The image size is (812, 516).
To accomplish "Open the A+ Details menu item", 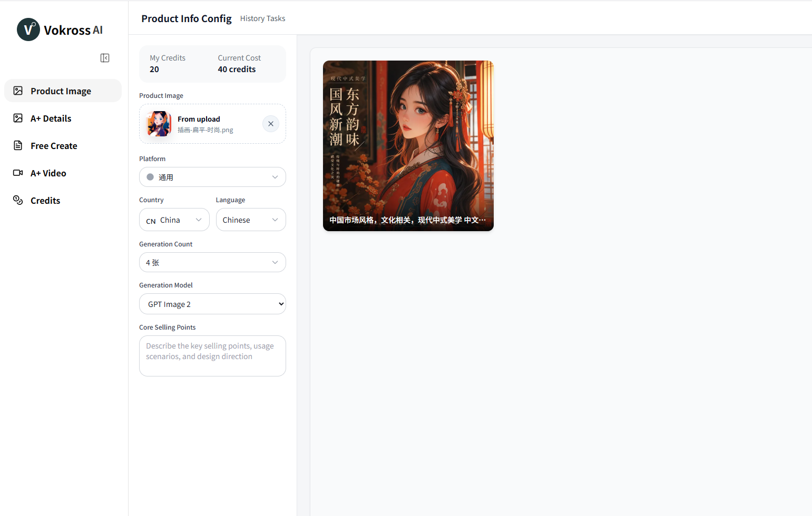I will tap(63, 118).
